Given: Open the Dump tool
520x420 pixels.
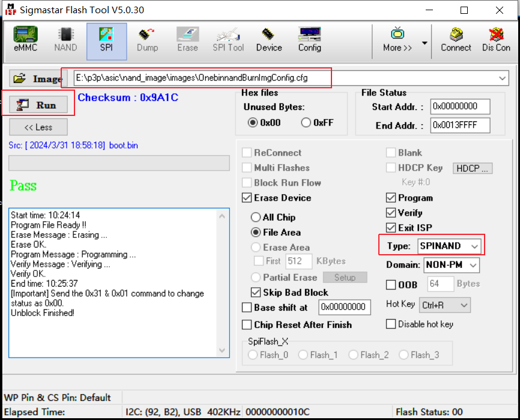Looking at the screenshot, I should tap(147, 40).
